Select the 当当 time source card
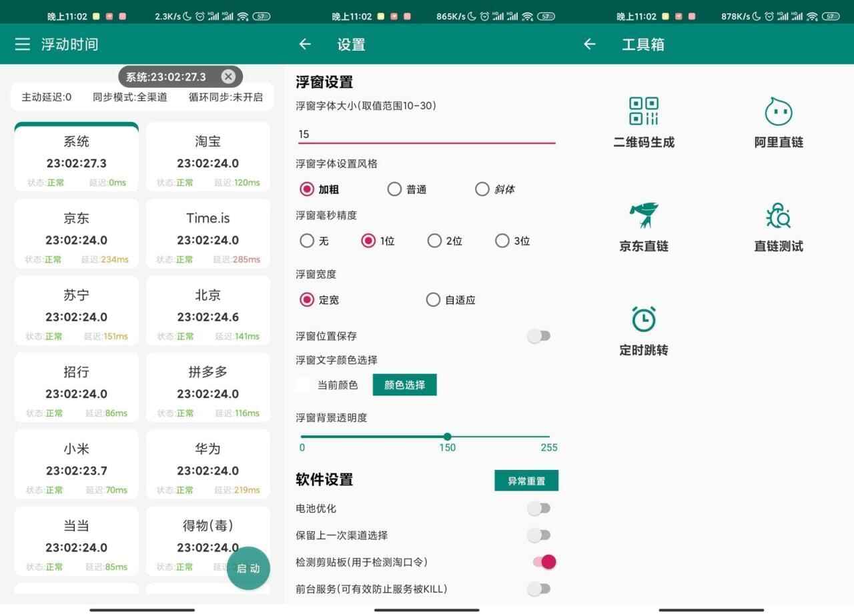 [76, 541]
